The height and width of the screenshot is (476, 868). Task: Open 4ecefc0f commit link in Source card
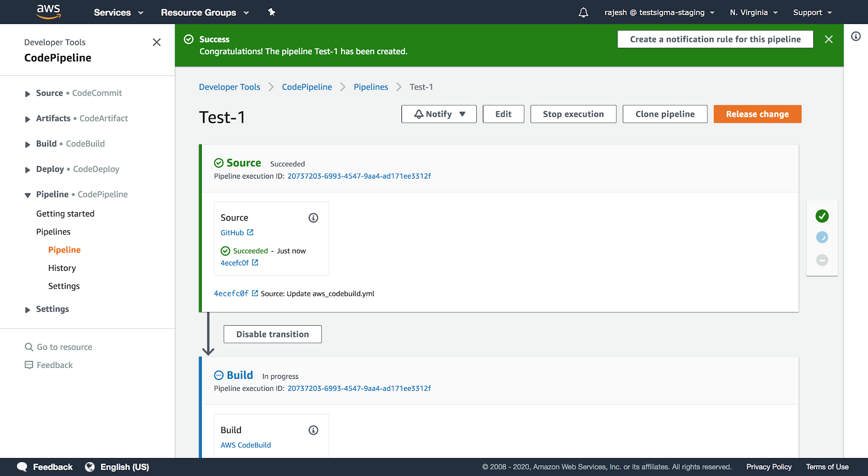click(234, 263)
